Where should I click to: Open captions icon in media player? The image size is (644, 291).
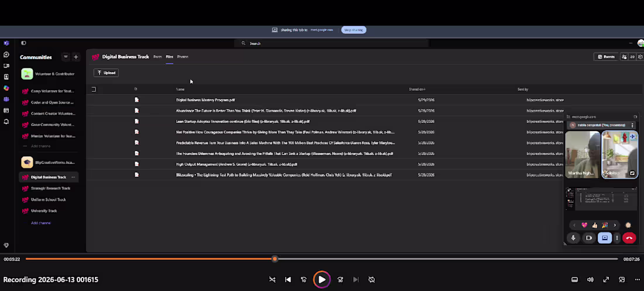[574, 279]
